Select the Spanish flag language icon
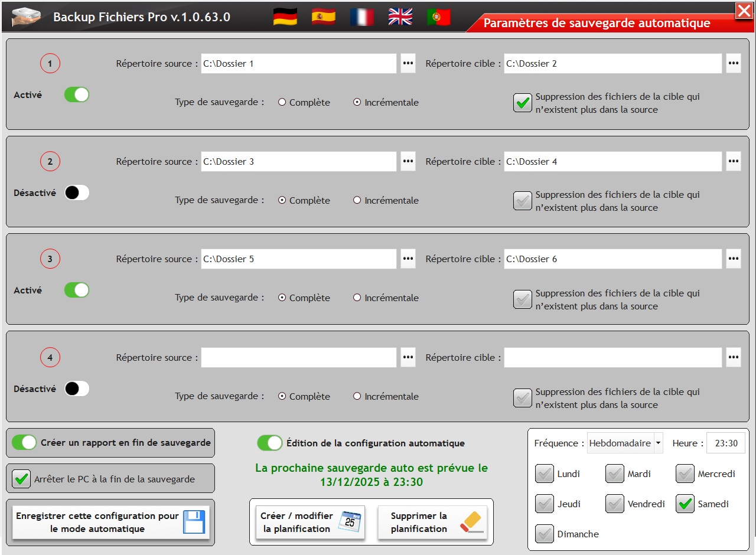The height and width of the screenshot is (555, 756). tap(322, 15)
